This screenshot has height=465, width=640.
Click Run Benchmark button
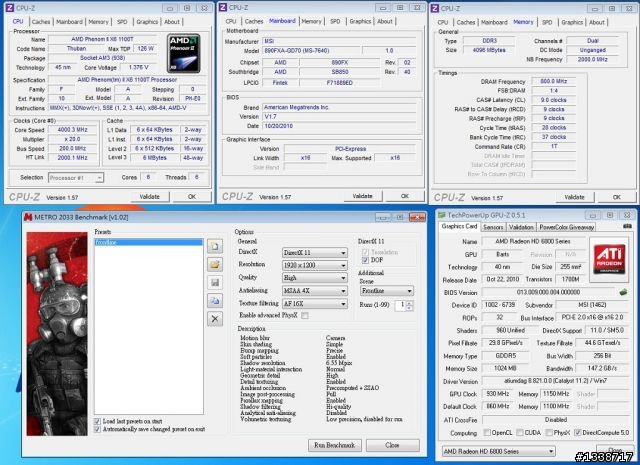335,445
